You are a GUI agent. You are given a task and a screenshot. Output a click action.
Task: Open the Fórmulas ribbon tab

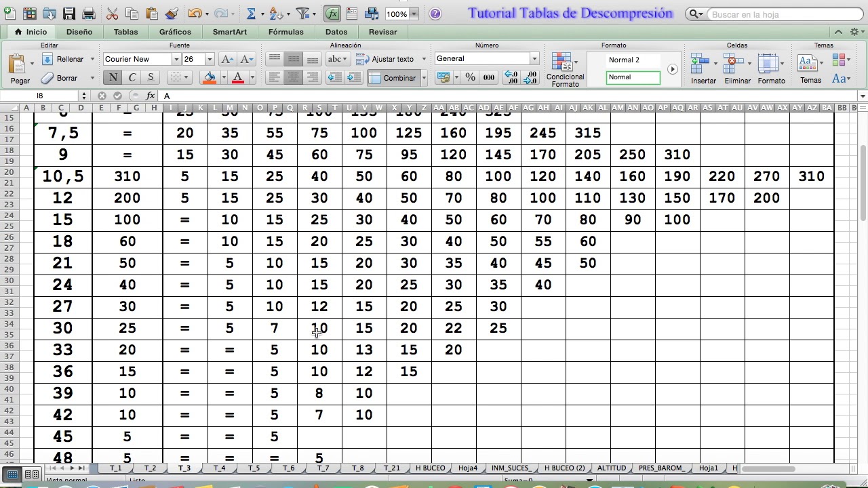click(x=285, y=32)
